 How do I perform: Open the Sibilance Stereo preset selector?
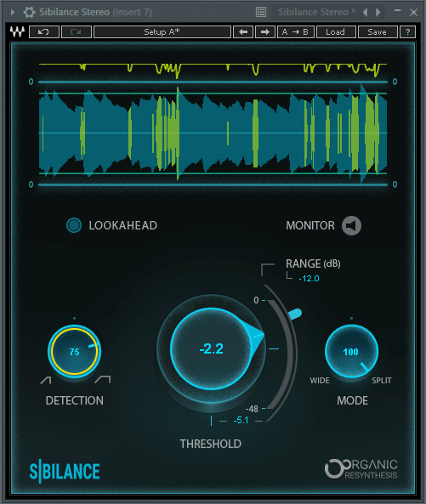point(316,12)
